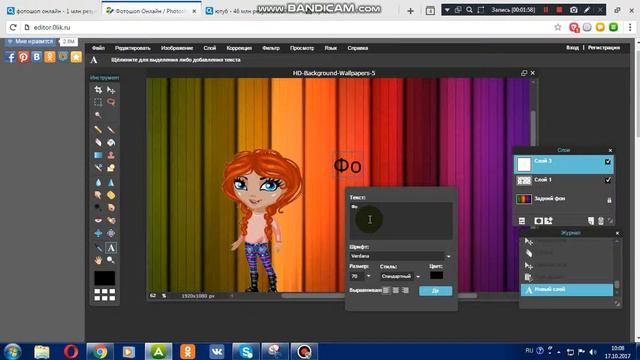Select the Zoom magnifier tool in tools panel
This screenshot has height=360, width=640.
coord(111,260)
